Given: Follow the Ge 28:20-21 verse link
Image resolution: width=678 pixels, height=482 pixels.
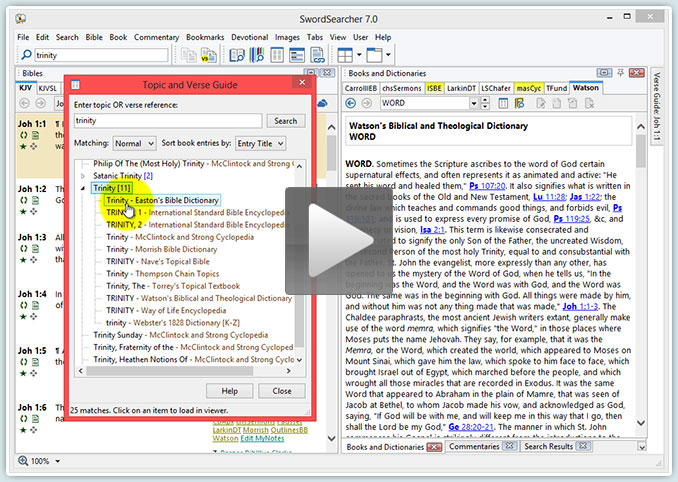Looking at the screenshot, I should click(x=471, y=427).
